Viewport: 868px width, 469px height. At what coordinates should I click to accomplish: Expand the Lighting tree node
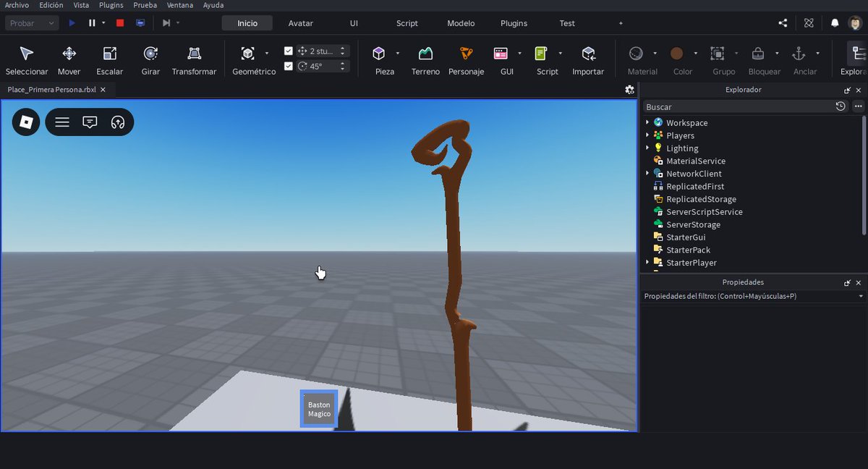point(647,148)
